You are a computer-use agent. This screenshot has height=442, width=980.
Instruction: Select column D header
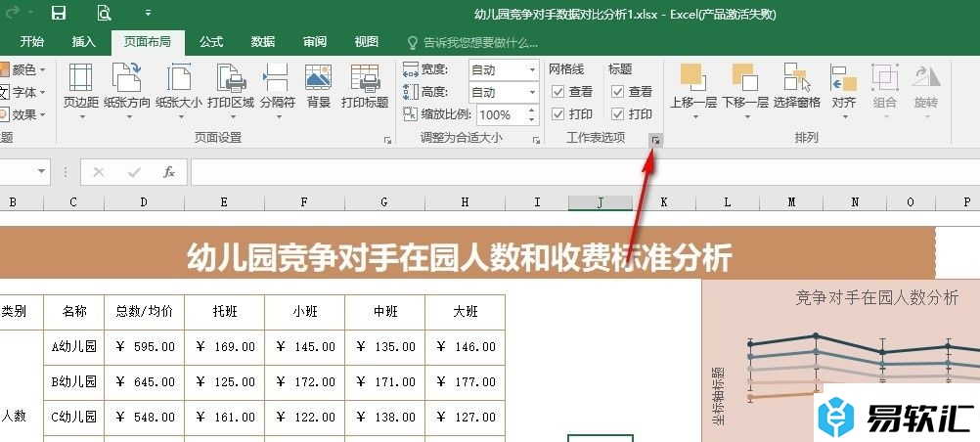[x=145, y=202]
